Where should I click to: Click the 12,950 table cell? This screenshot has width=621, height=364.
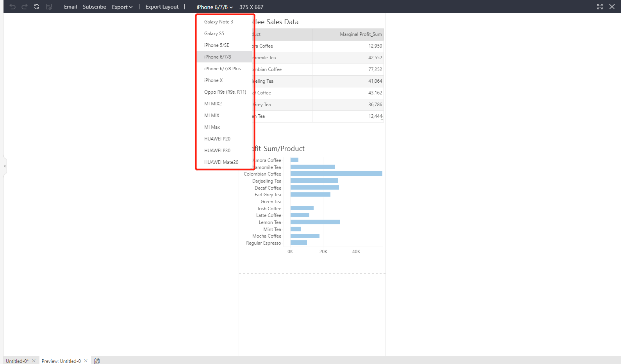click(x=348, y=46)
